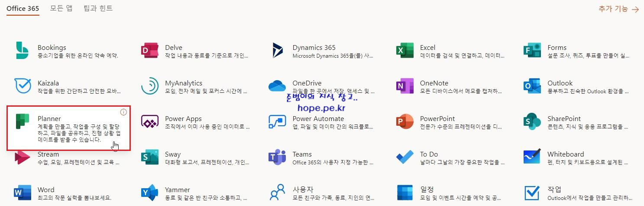Launch the Stream app icon

tap(23, 157)
